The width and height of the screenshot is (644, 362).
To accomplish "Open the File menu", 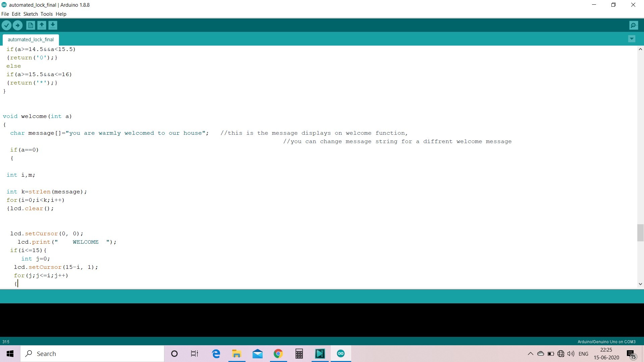I will 5,14.
